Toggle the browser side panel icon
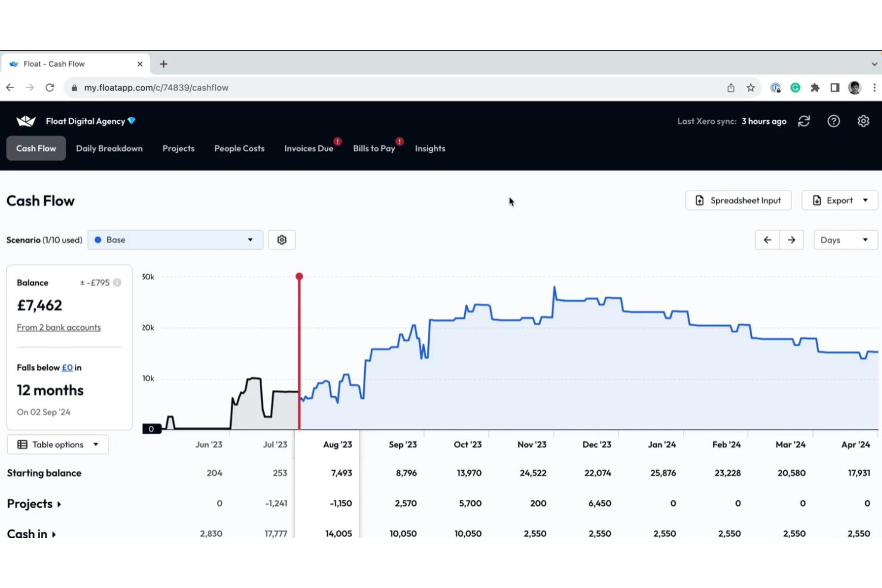This screenshot has height=588, width=882. click(x=835, y=88)
